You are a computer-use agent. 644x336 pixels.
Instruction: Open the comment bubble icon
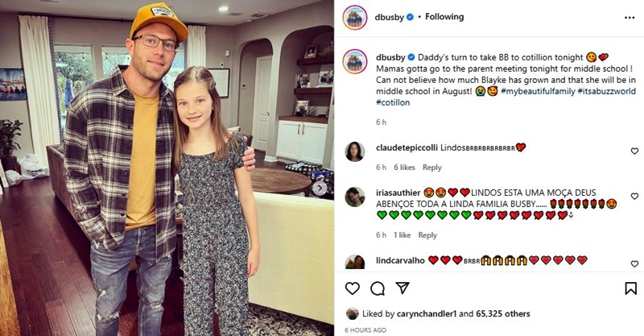click(x=378, y=288)
